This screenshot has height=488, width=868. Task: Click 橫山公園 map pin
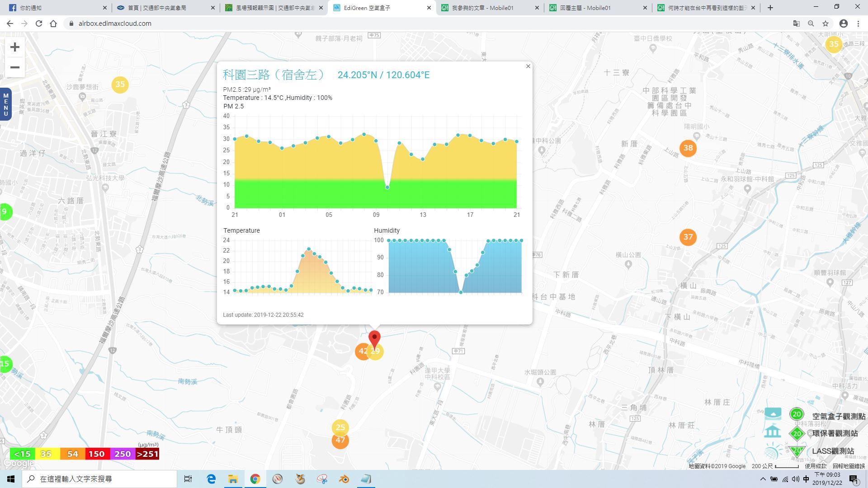pos(628,264)
